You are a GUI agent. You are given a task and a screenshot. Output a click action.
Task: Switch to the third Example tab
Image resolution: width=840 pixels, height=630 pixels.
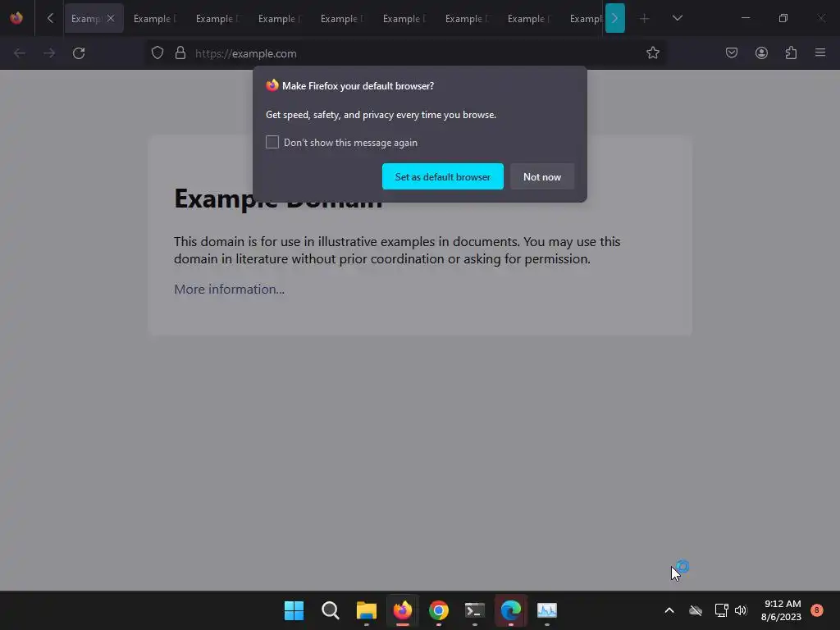click(217, 18)
